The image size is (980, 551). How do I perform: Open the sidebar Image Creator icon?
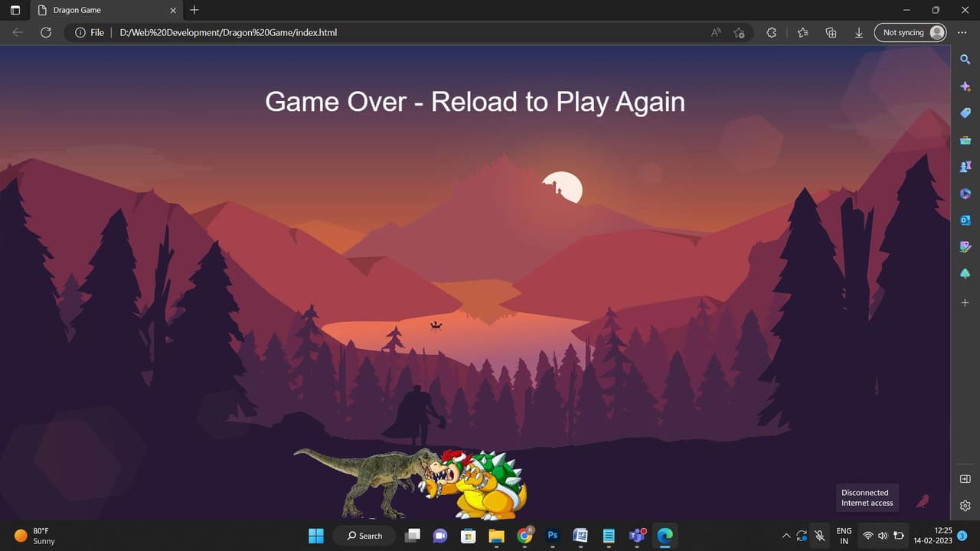(x=965, y=247)
